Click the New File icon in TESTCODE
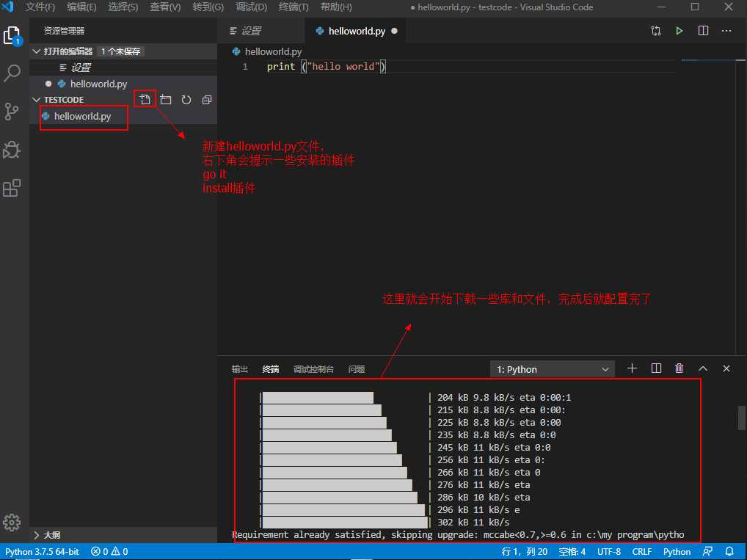The image size is (747, 560). tap(145, 99)
